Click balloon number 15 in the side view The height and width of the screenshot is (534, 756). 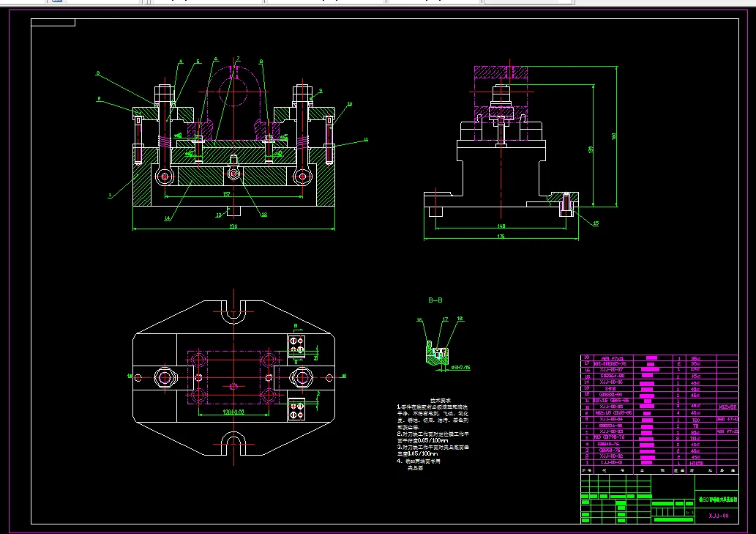pos(596,223)
